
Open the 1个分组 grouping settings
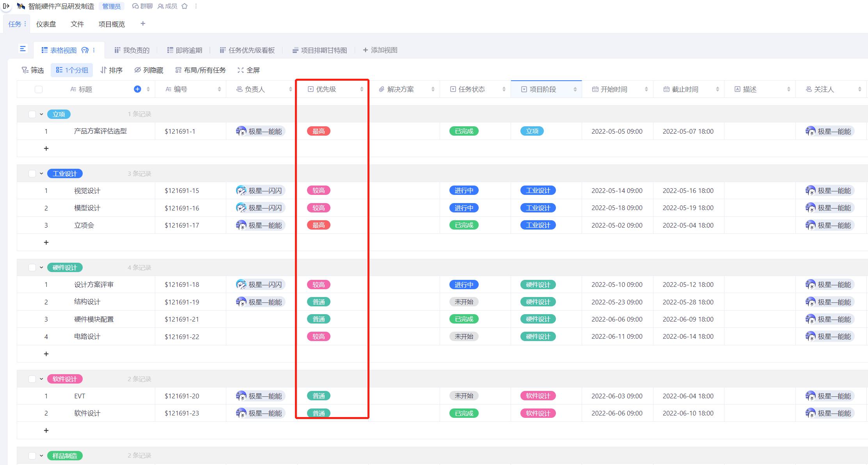pyautogui.click(x=71, y=70)
